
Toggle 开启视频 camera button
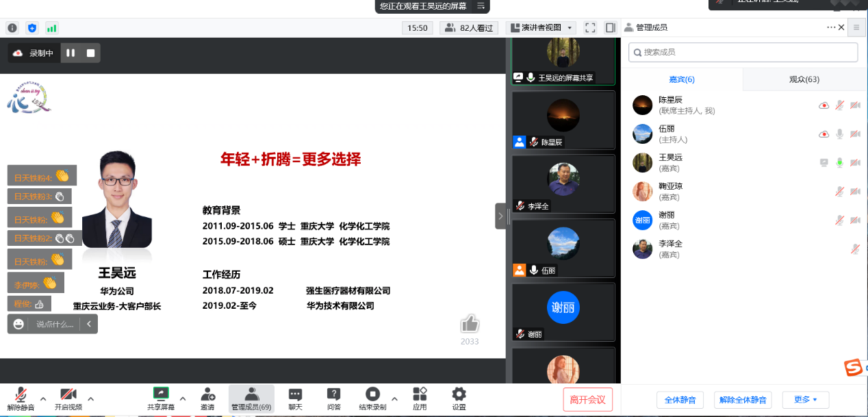tap(68, 395)
